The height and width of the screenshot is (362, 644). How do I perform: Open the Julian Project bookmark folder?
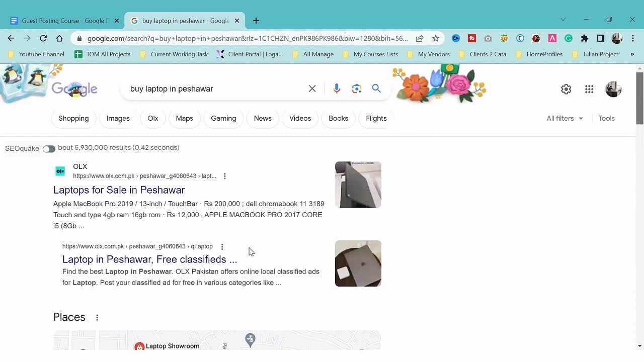(595, 54)
